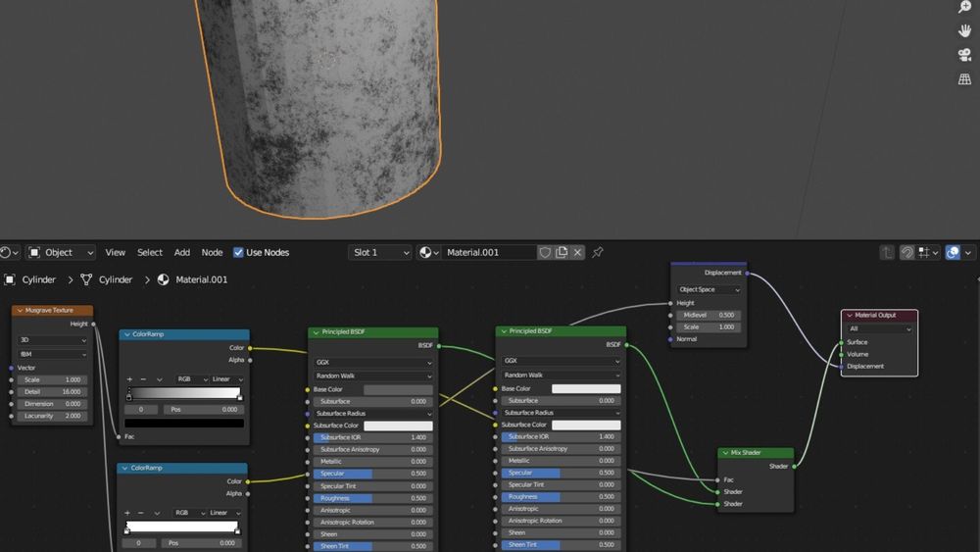
Task: Collapse the Mix Shader node
Action: point(725,453)
